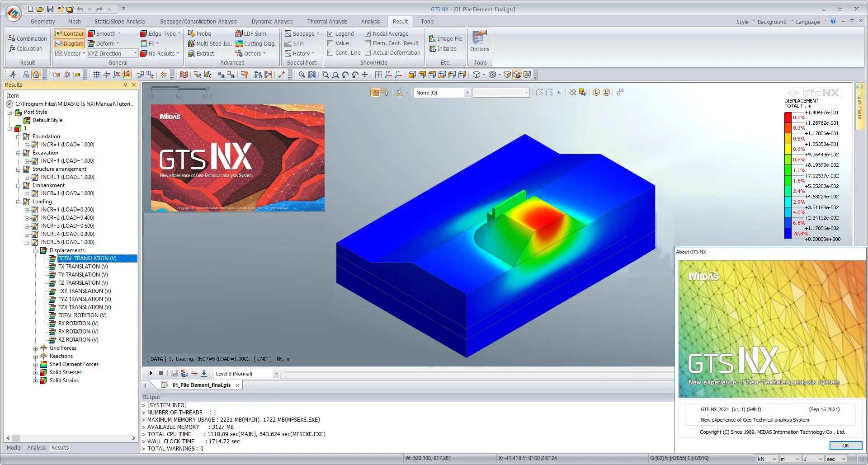Image resolution: width=868 pixels, height=465 pixels.
Task: Open the Dynamic Analysis ribbon tab
Action: pyautogui.click(x=272, y=21)
